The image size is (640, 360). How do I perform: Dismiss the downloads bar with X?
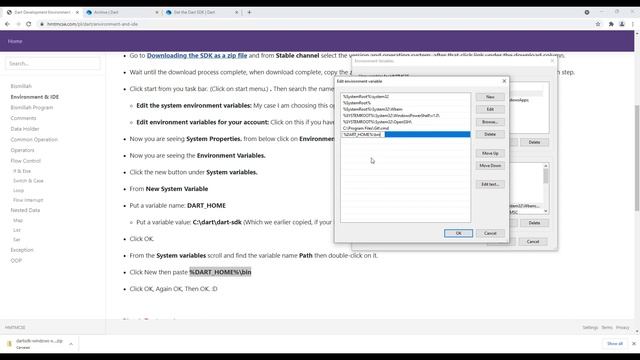click(x=634, y=344)
